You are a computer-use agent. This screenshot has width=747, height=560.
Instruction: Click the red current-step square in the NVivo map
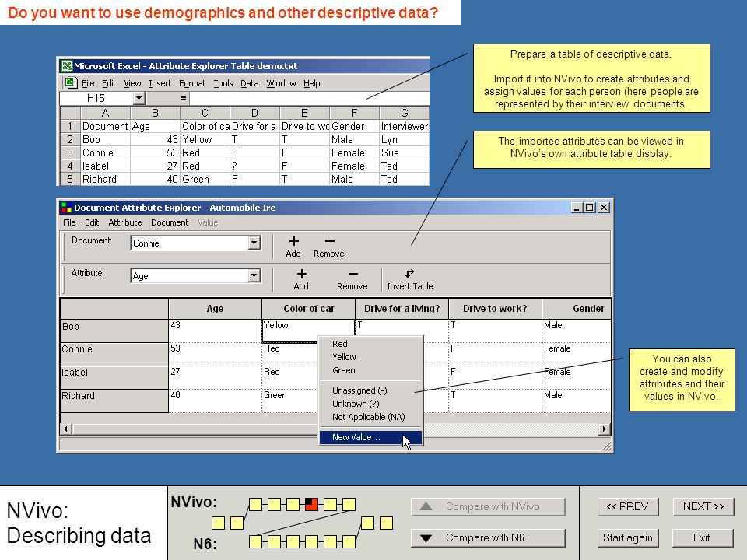[311, 504]
